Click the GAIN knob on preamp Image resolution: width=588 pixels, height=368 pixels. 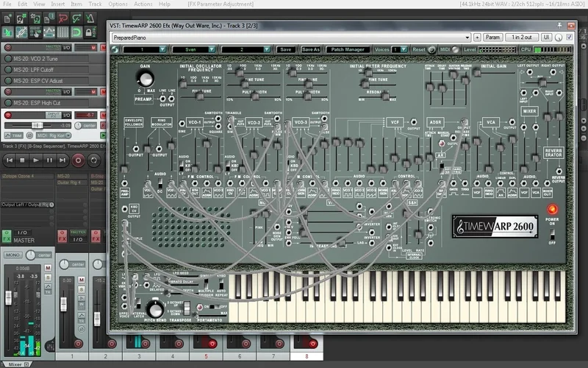(x=146, y=79)
